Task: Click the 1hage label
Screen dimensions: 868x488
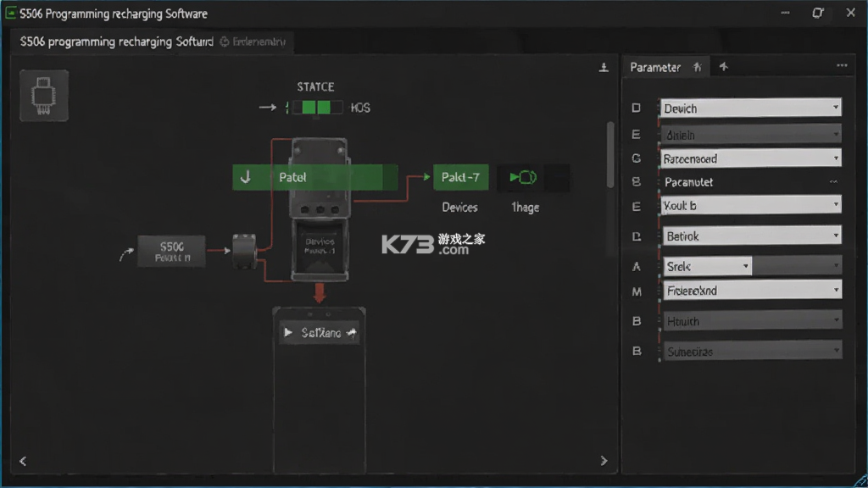Action: [526, 208]
